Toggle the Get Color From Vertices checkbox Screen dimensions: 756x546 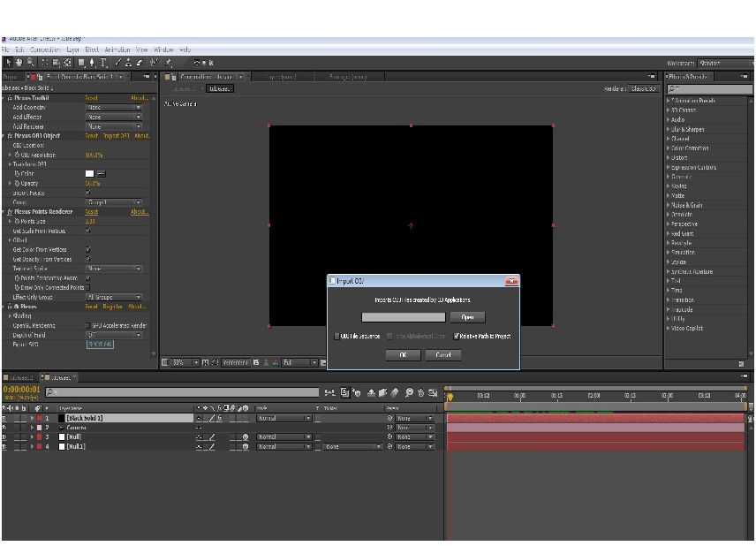coord(87,249)
